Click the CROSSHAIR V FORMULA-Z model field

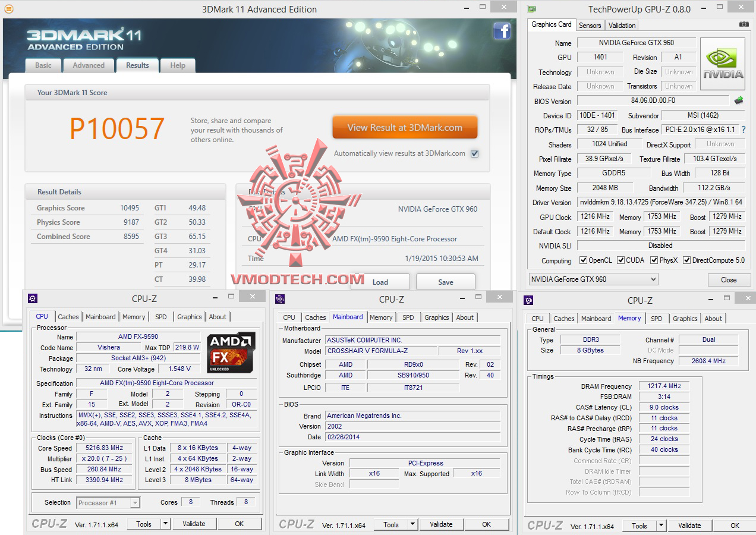pos(380,351)
